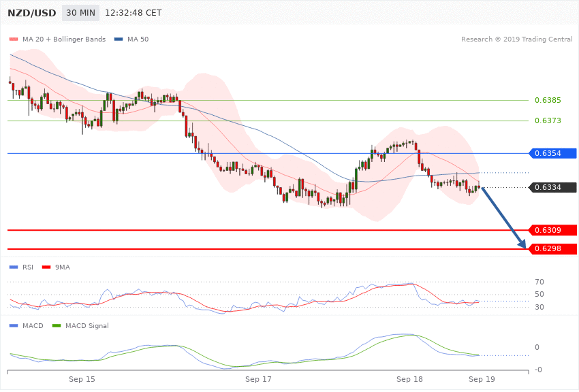
Task: Click the Research © 2019 Trading Central credit
Action: [x=516, y=39]
